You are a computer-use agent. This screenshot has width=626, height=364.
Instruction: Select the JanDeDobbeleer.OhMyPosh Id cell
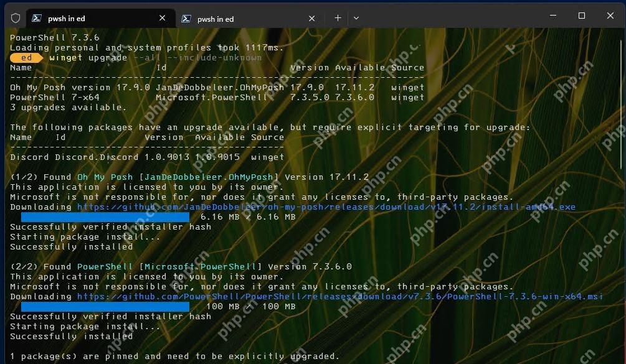point(220,87)
